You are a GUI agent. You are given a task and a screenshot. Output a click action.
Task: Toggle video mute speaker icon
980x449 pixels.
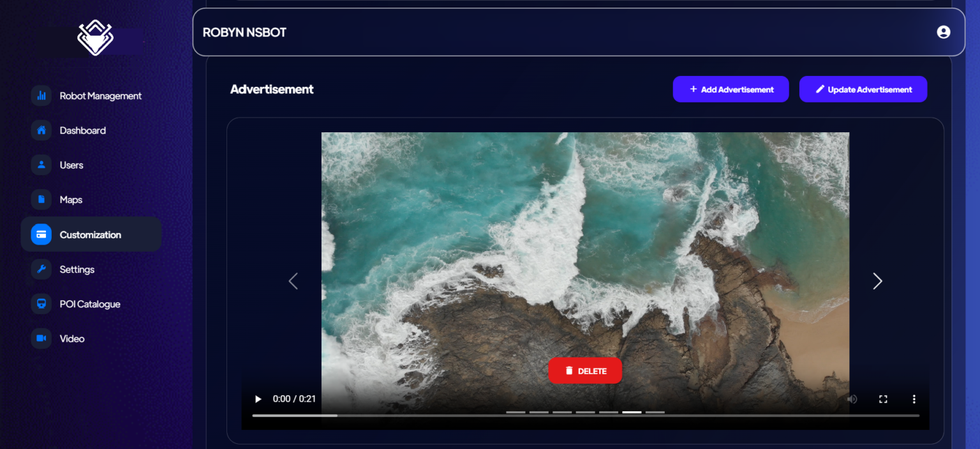[852, 399]
